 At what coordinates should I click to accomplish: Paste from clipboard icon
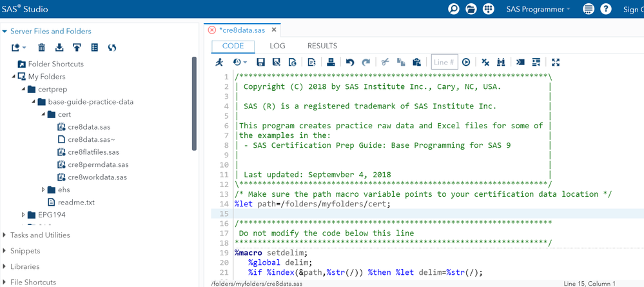[417, 62]
